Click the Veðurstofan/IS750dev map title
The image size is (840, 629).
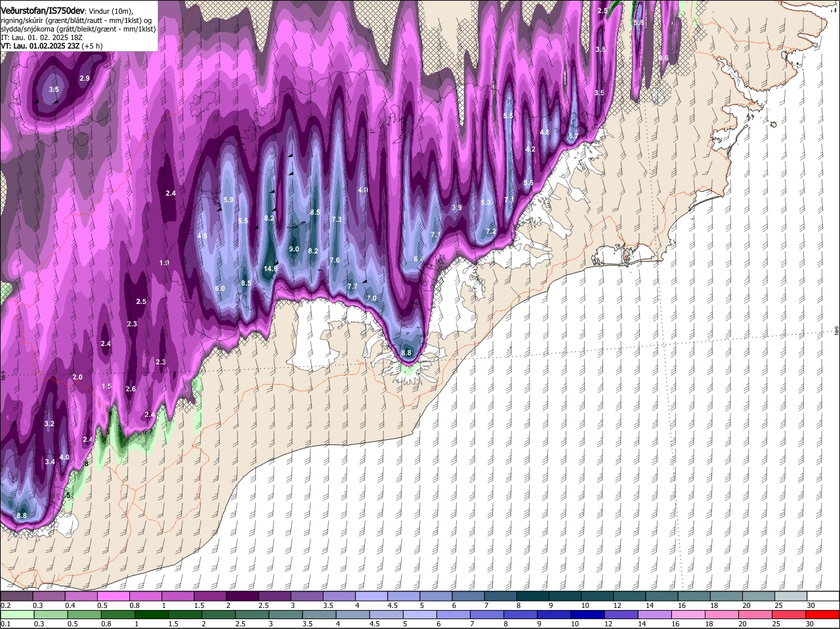[x=43, y=11]
